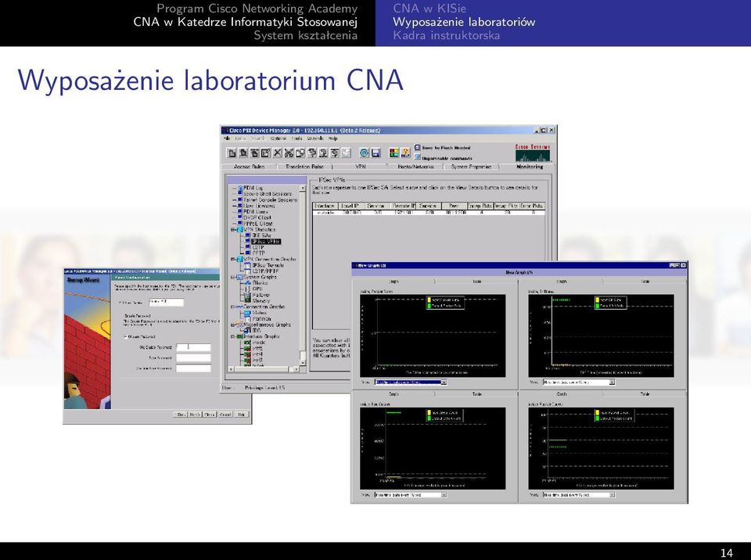
Task: Select the Monitoring tab
Action: click(530, 167)
